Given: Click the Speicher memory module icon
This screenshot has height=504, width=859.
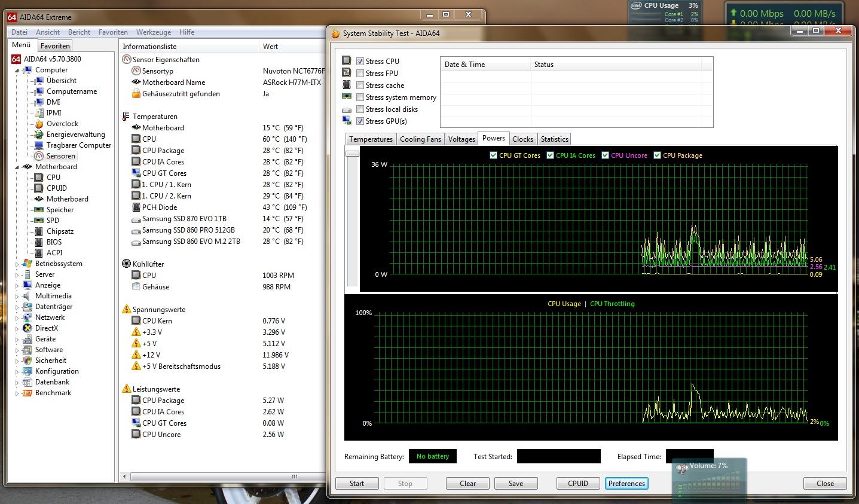Looking at the screenshot, I should pos(39,210).
